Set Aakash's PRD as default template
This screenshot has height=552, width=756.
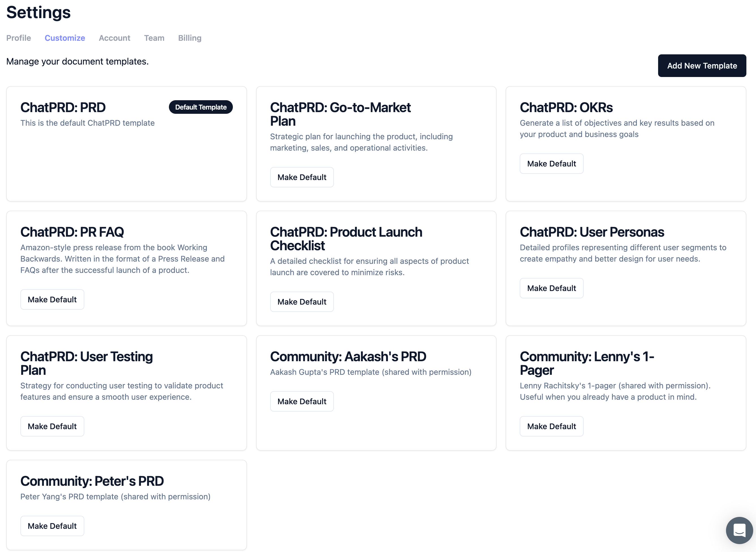pos(302,402)
